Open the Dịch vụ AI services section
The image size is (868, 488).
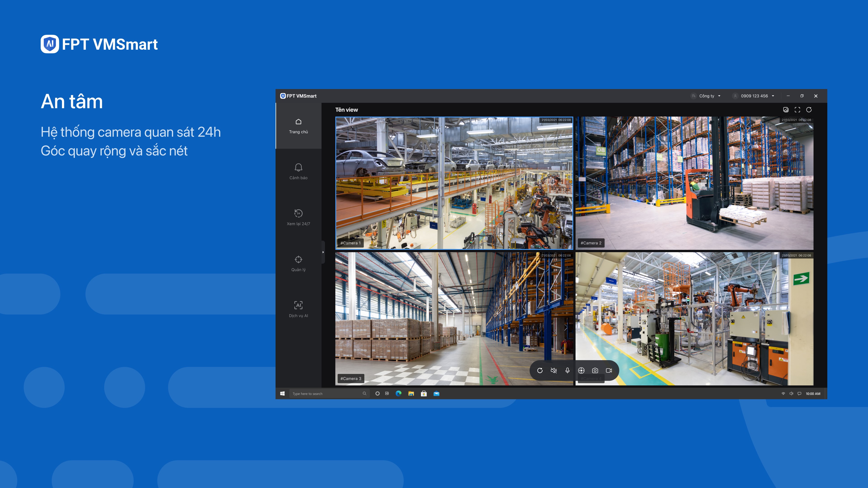pyautogui.click(x=298, y=310)
